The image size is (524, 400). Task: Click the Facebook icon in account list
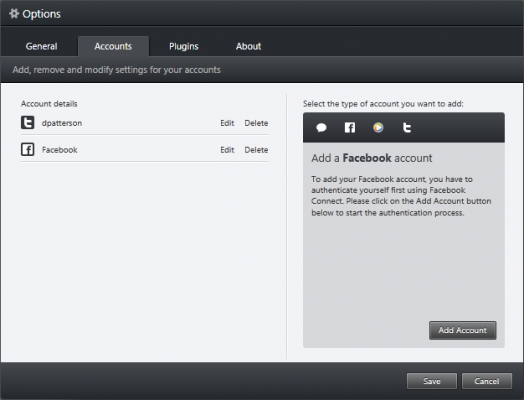[27, 149]
